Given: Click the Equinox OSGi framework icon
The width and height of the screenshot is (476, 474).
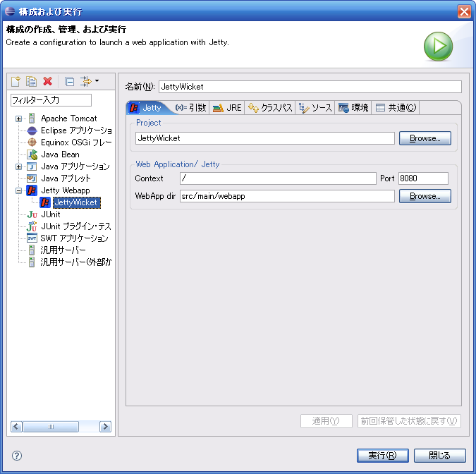Looking at the screenshot, I should (32, 142).
